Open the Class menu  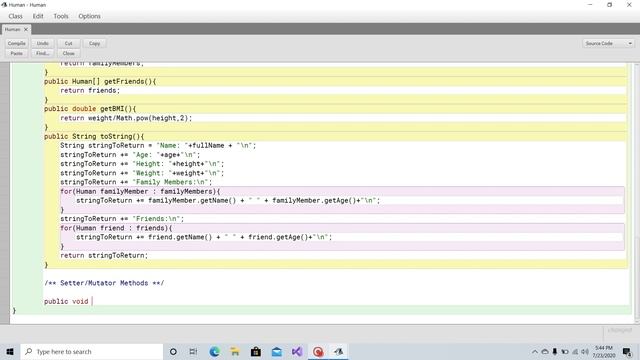point(16,16)
